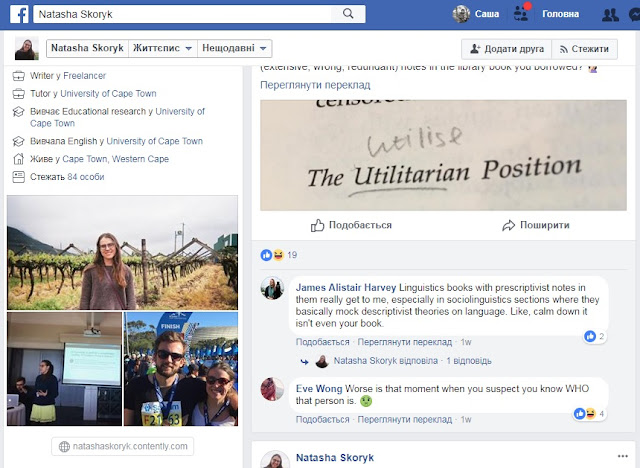This screenshot has width=640, height=468.
Task: Click the search magnifier icon
Action: click(x=348, y=14)
